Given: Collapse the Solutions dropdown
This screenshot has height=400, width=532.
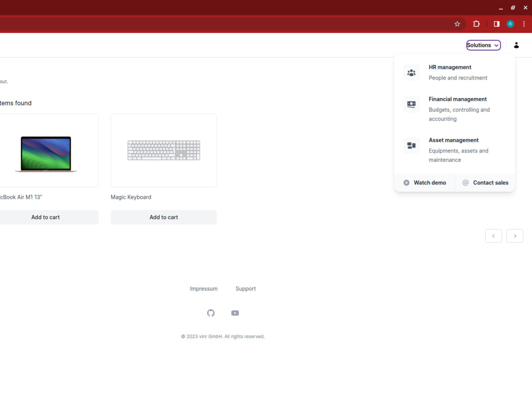Looking at the screenshot, I should [x=483, y=45].
